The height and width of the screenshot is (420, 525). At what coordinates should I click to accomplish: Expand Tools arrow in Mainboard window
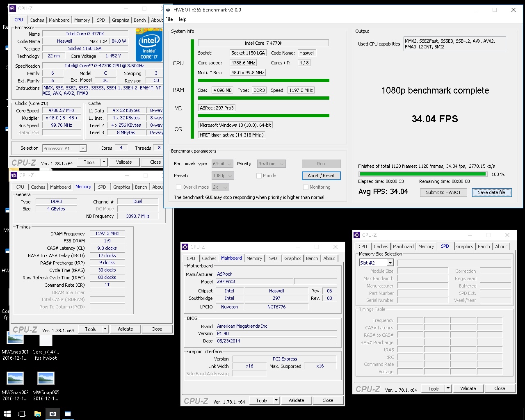click(x=276, y=401)
